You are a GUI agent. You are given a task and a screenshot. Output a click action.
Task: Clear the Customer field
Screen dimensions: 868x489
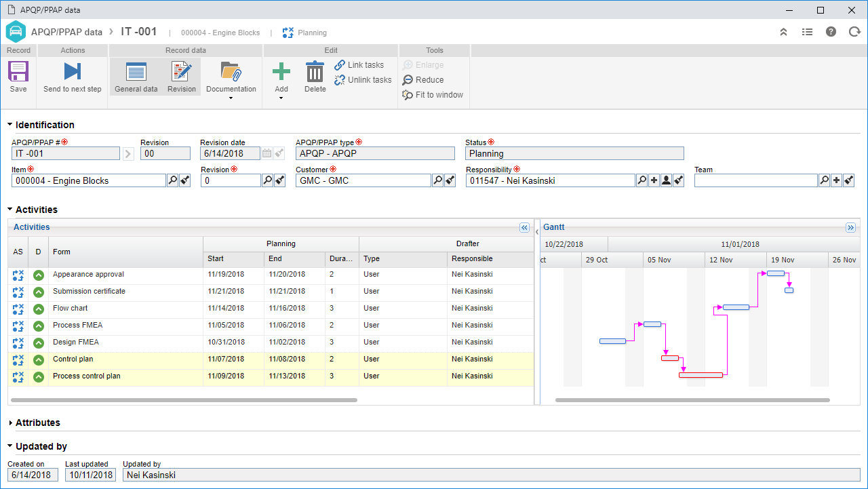coord(450,180)
